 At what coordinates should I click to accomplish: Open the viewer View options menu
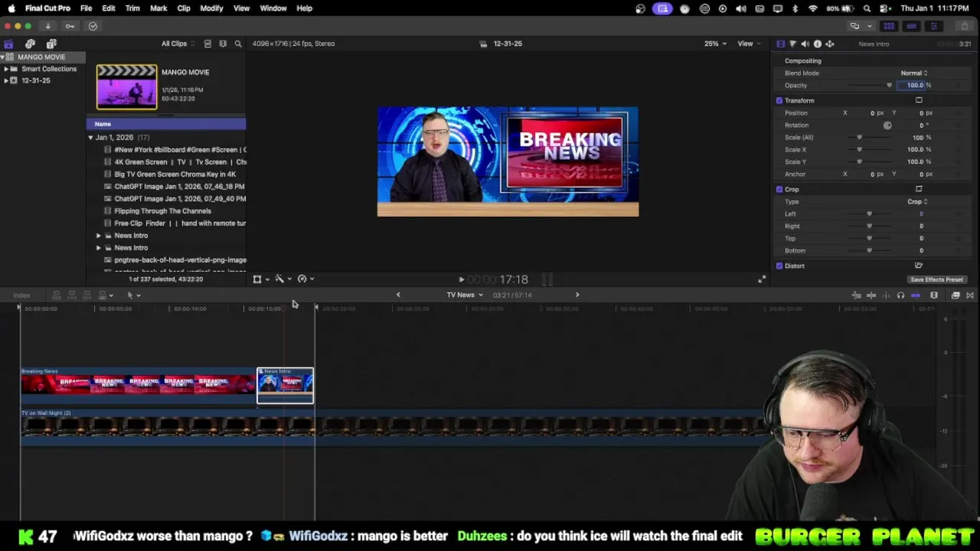coord(747,44)
